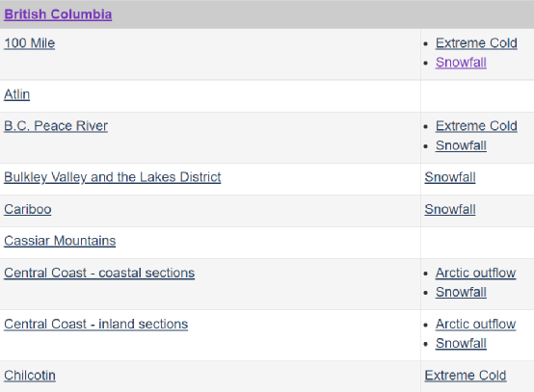View Snowfall alert for Bulkley Valley
This screenshot has width=534, height=392.
[450, 177]
